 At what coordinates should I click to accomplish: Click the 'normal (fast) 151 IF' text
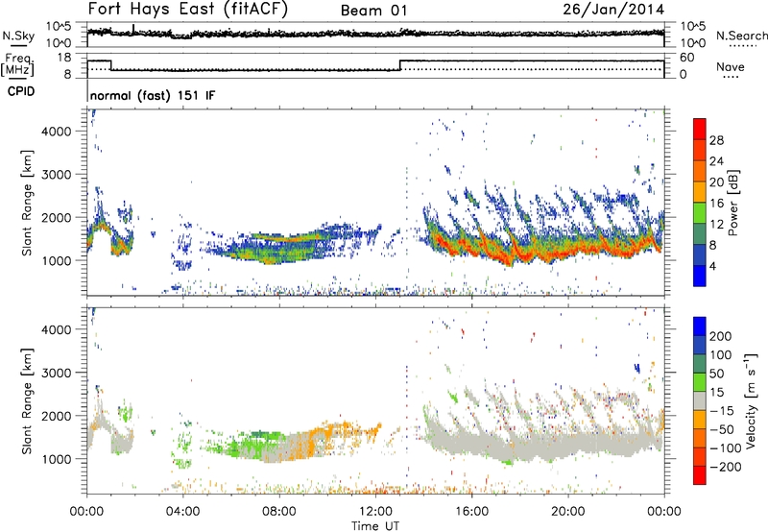pyautogui.click(x=153, y=95)
